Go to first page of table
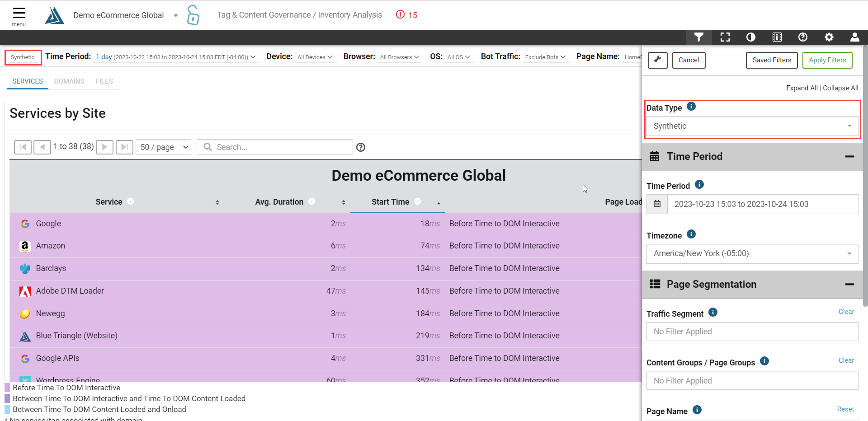 click(x=23, y=147)
